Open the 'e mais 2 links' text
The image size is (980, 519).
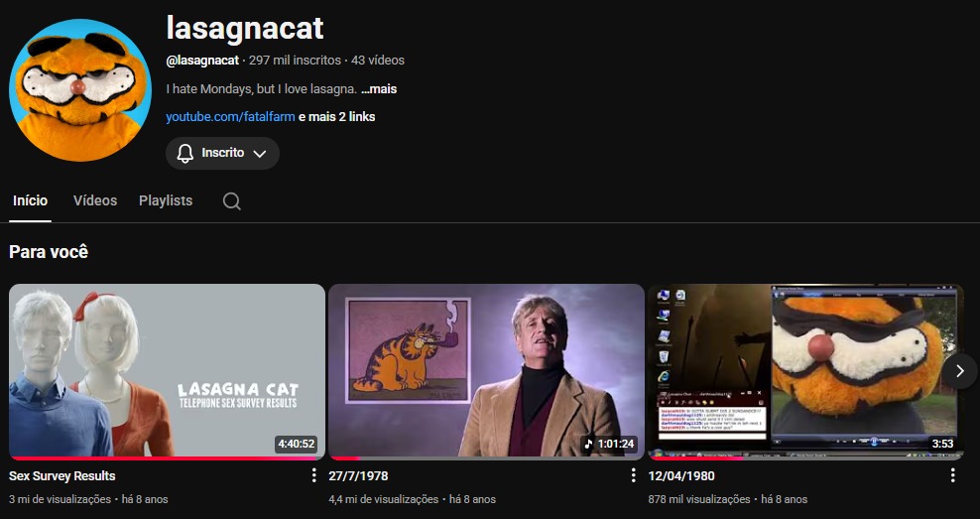(337, 117)
